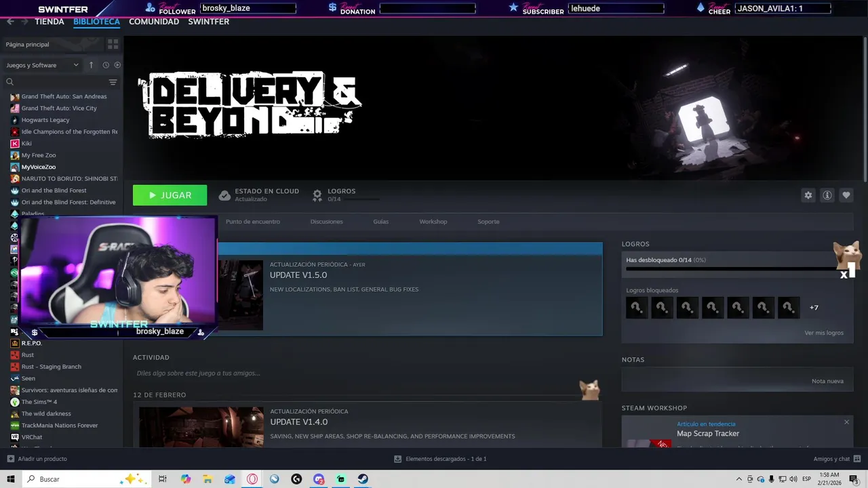Open Steam from Windows taskbar
868x488 pixels.
(x=363, y=479)
